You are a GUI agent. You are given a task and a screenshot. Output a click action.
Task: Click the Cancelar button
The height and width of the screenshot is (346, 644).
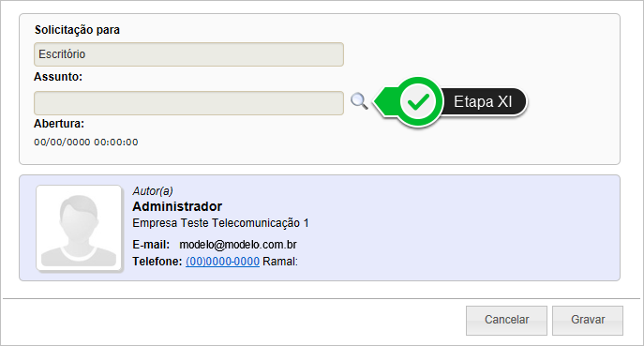(x=506, y=320)
